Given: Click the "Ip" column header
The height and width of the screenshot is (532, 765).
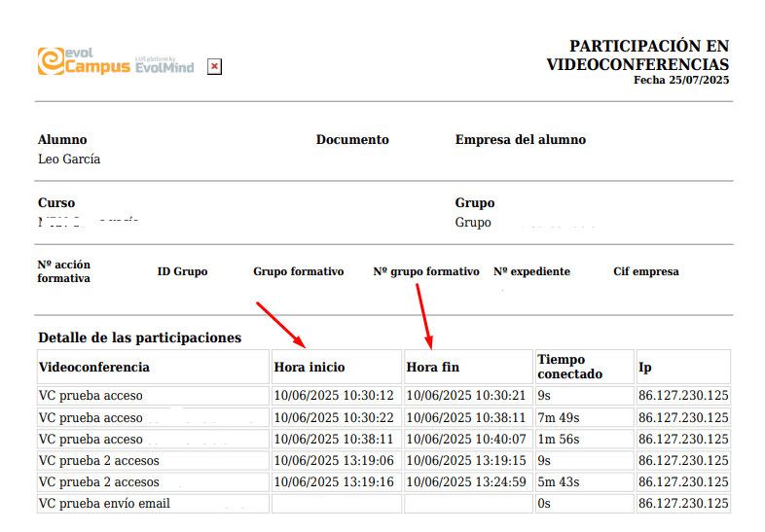Looking at the screenshot, I should pyautogui.click(x=645, y=367).
